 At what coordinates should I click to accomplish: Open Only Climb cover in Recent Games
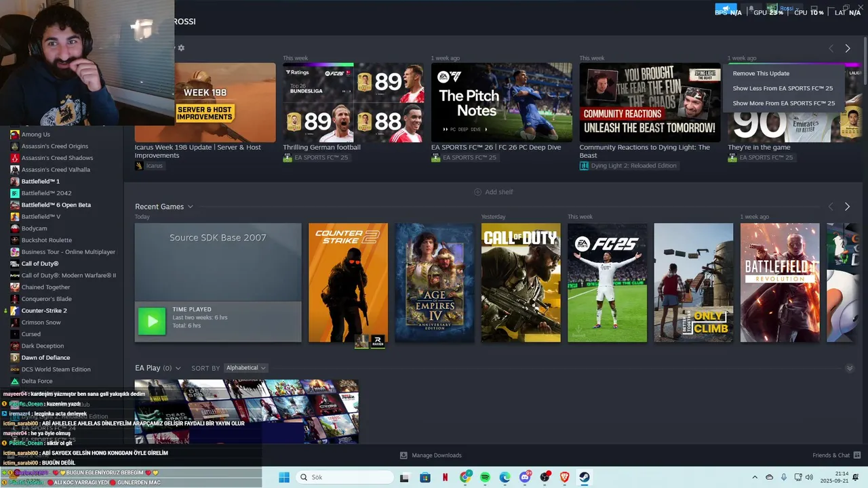click(x=694, y=283)
